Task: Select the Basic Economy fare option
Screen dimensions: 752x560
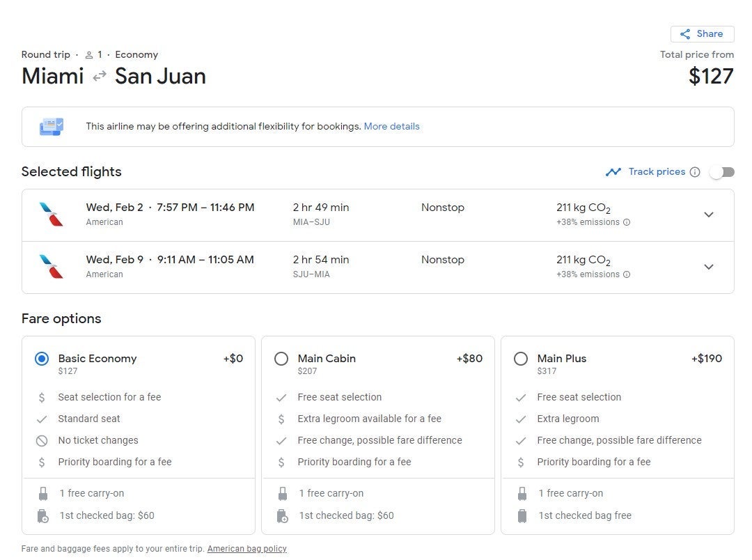Action: click(x=42, y=359)
